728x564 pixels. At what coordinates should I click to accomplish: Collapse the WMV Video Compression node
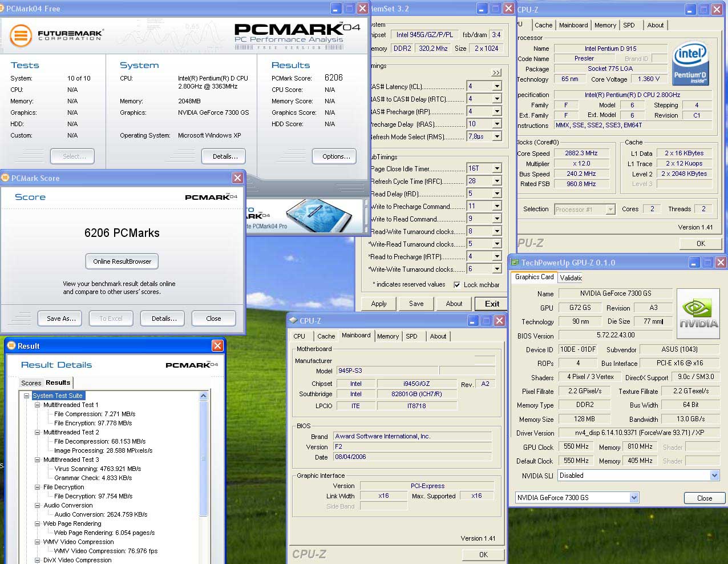pyautogui.click(x=37, y=542)
